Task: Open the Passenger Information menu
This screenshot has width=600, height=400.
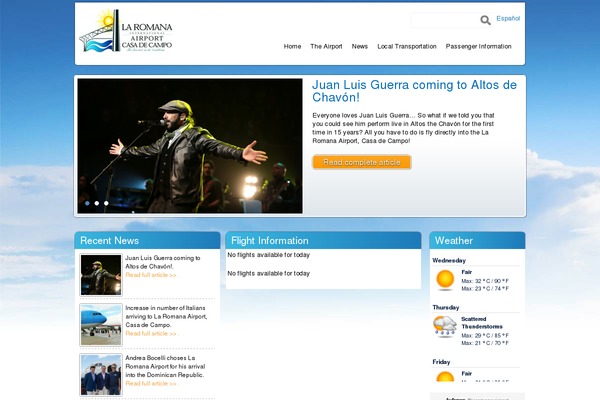Action: point(478,46)
